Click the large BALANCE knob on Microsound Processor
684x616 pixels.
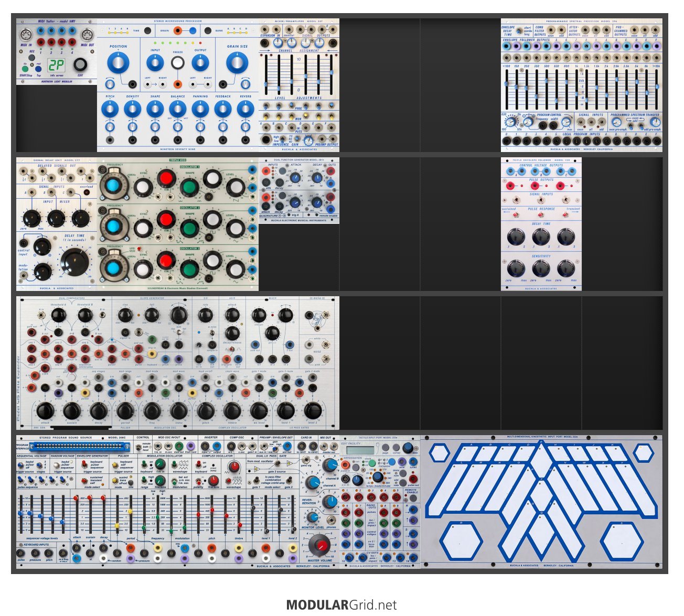178,109
